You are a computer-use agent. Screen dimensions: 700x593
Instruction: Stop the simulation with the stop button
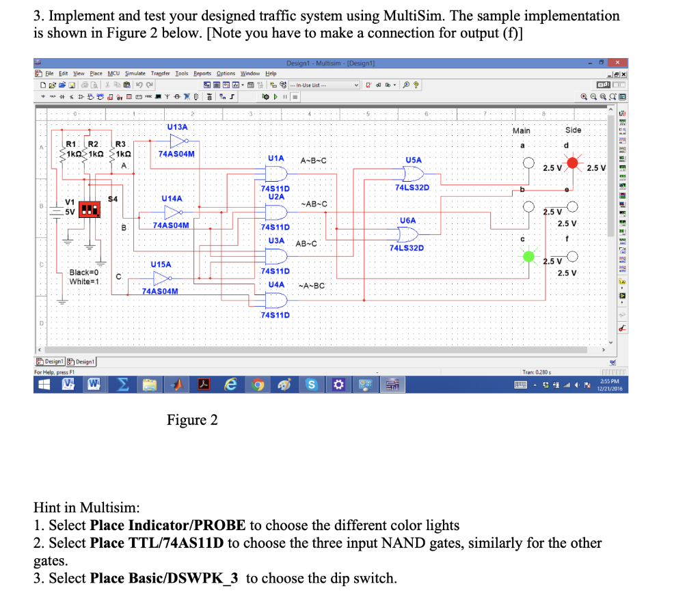295,96
